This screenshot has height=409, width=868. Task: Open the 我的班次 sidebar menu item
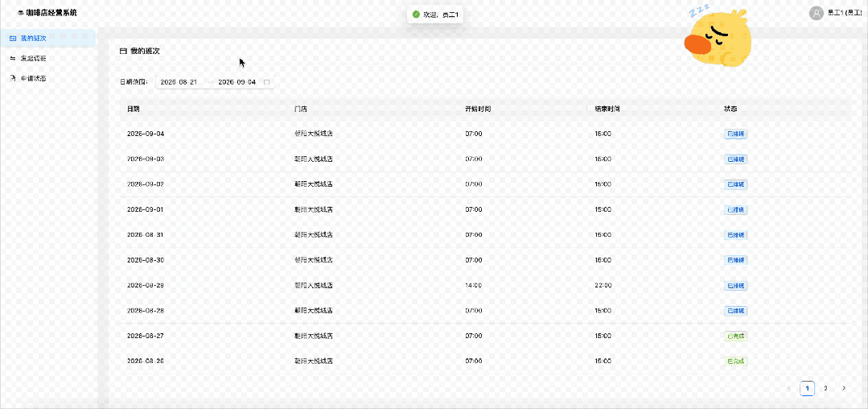click(x=48, y=38)
